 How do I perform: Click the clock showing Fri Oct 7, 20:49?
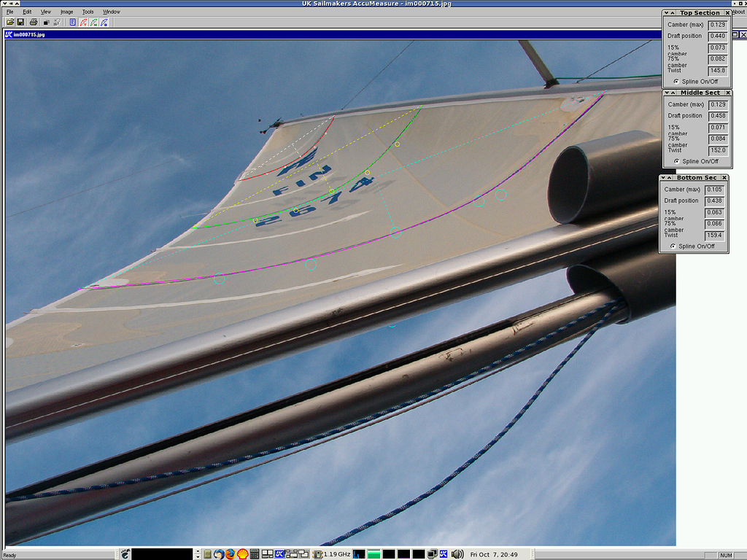pos(494,554)
